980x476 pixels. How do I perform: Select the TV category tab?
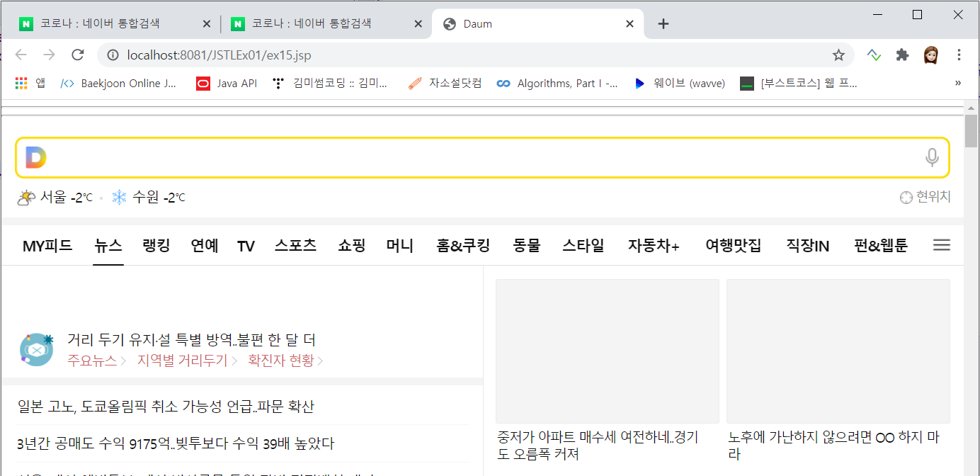click(x=246, y=246)
